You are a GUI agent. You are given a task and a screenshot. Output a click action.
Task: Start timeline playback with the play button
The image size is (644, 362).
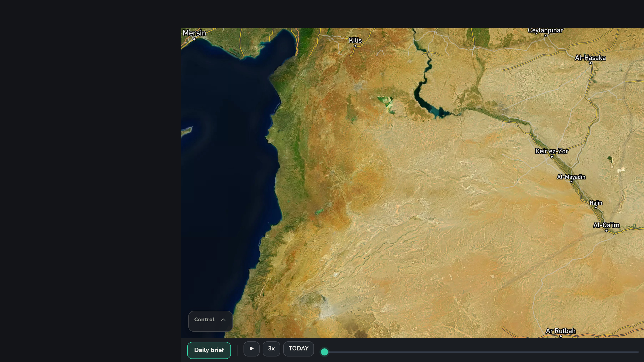(x=251, y=349)
